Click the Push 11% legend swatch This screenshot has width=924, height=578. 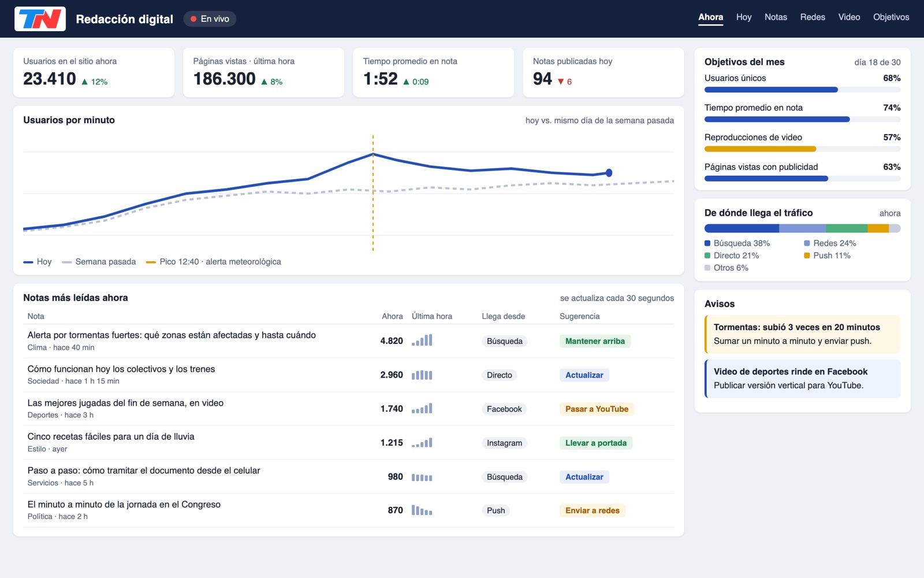(x=807, y=255)
